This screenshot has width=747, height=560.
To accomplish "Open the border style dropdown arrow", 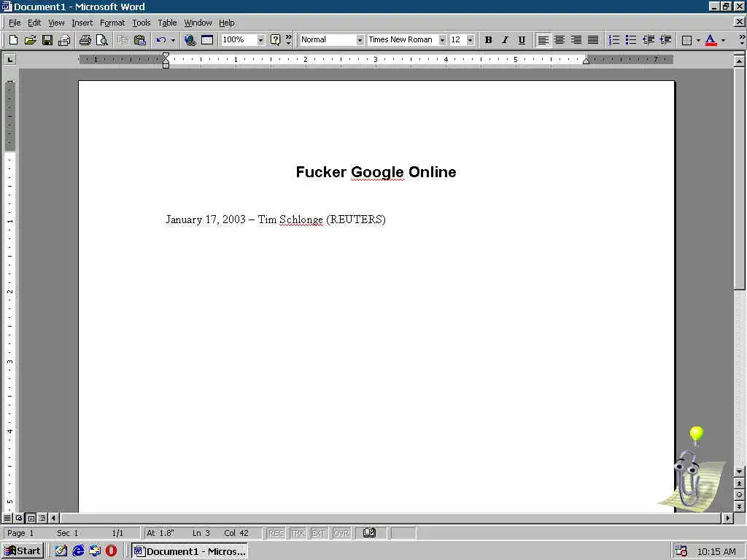I will click(x=698, y=40).
